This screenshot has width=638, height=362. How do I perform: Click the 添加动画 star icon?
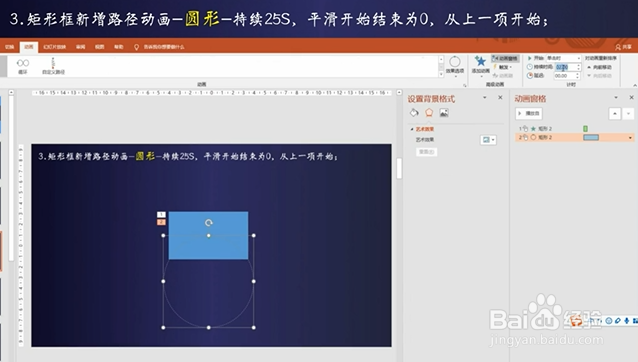click(481, 61)
